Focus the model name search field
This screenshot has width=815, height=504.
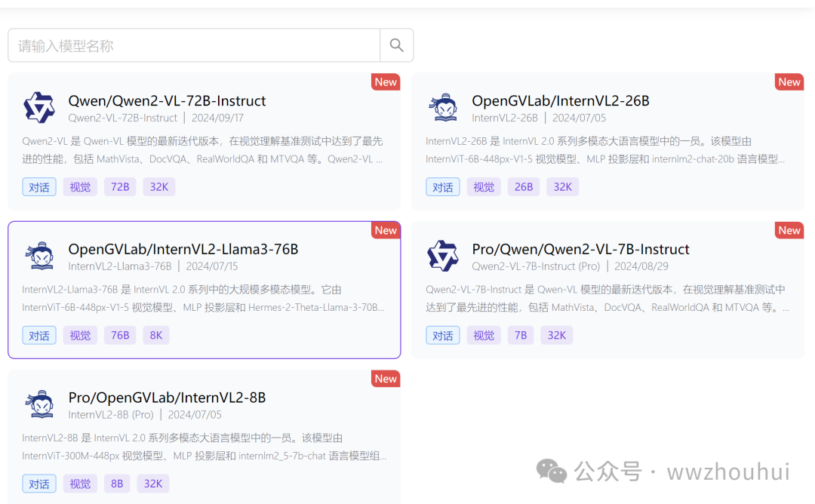pos(194,45)
